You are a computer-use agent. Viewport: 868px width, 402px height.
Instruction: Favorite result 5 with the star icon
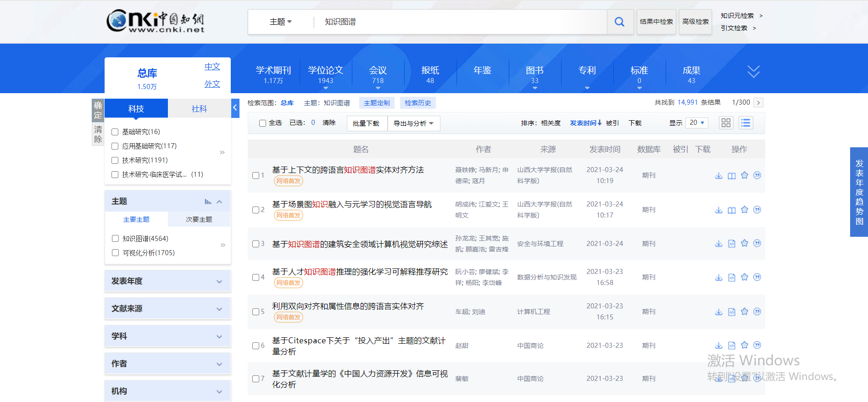pyautogui.click(x=745, y=312)
